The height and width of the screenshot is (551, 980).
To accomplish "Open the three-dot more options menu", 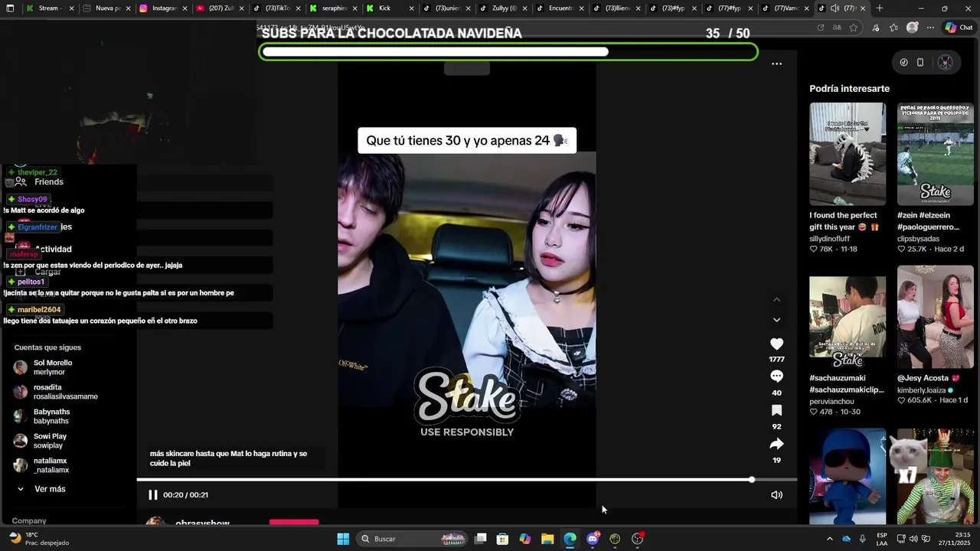I will coord(776,64).
